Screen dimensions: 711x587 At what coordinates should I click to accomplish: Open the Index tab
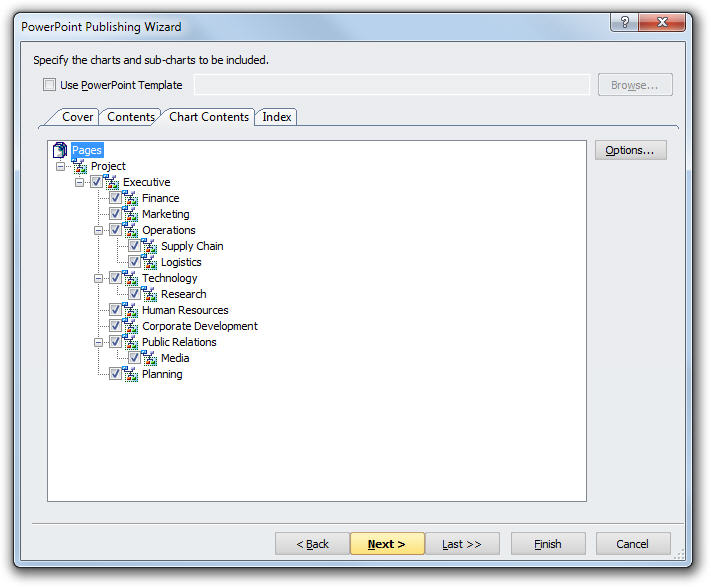pyautogui.click(x=277, y=117)
